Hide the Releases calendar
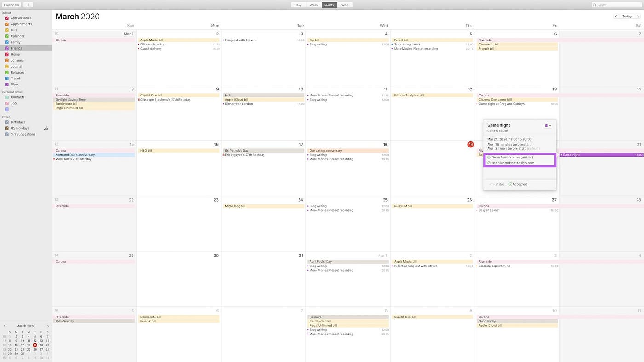This screenshot has width=644, height=362. (7, 72)
